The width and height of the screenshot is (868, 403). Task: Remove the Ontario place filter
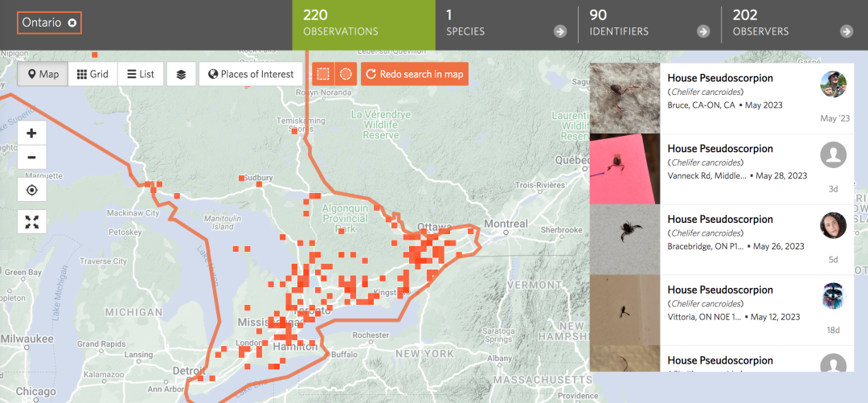tap(72, 23)
